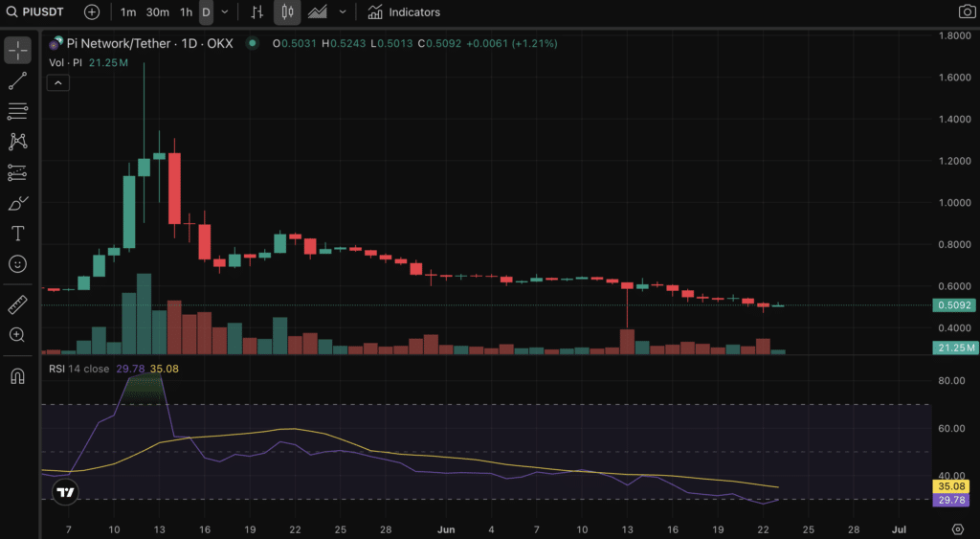Click the volume value 21.25 M in legend
The height and width of the screenshot is (539, 980).
click(x=108, y=62)
